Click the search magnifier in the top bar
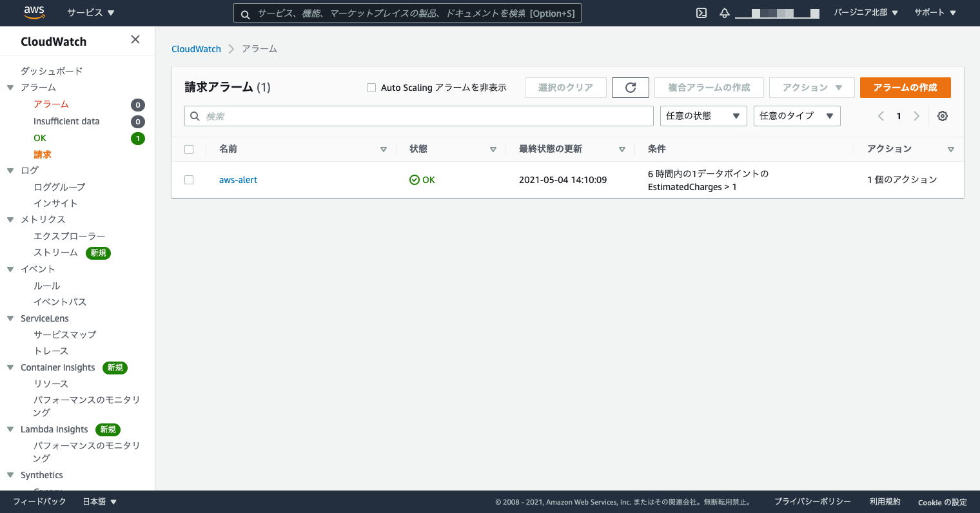 point(246,14)
